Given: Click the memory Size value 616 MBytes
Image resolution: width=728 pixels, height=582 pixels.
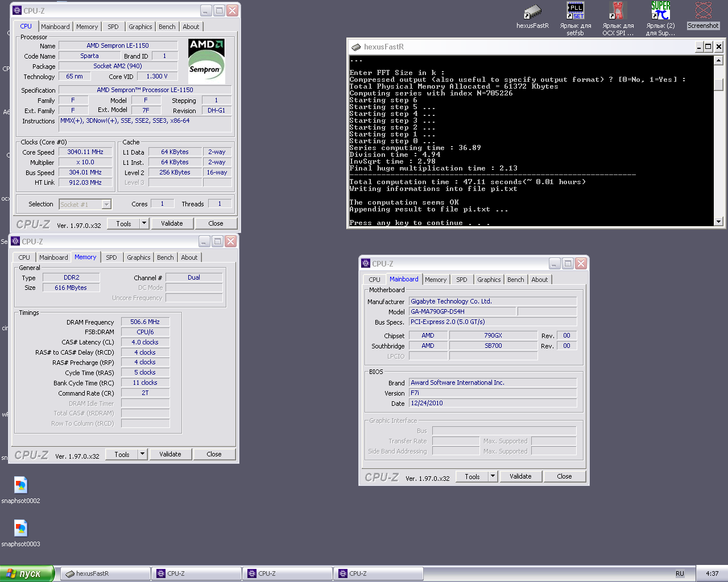Looking at the screenshot, I should 71,288.
